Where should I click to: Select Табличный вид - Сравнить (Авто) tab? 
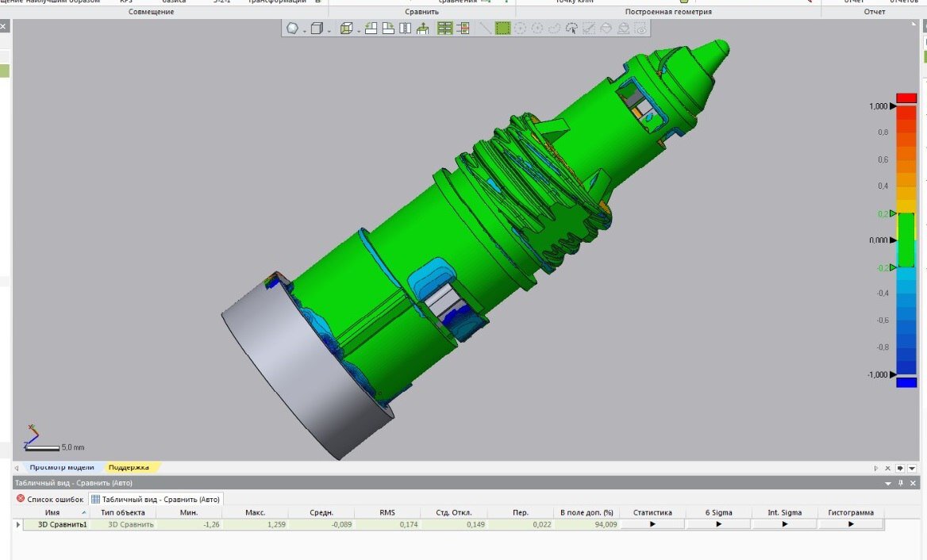(x=156, y=499)
